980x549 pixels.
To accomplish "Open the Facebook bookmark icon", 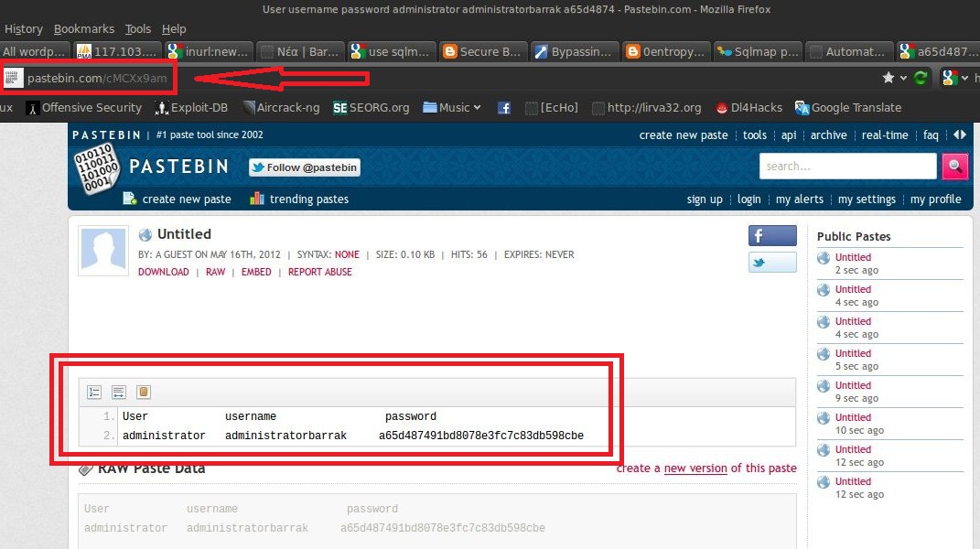I will [504, 108].
